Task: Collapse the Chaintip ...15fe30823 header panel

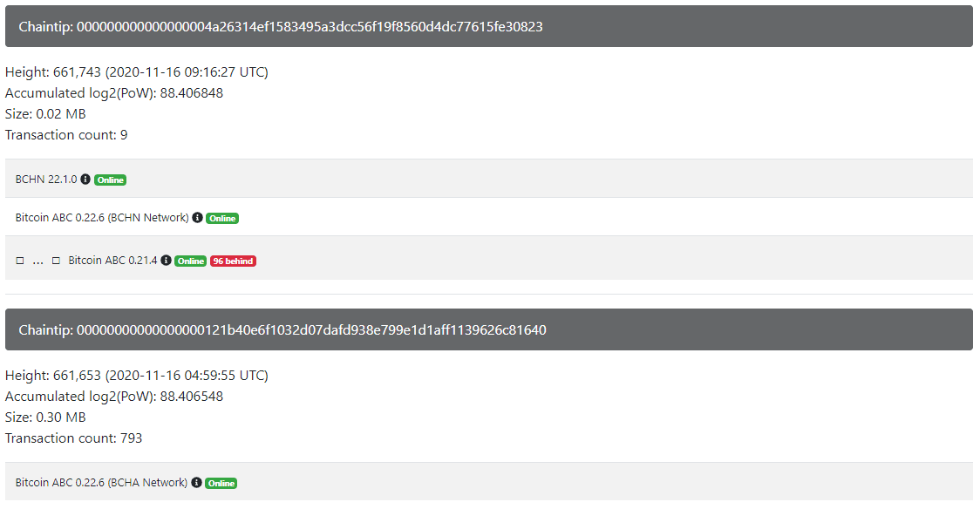Action: click(489, 26)
